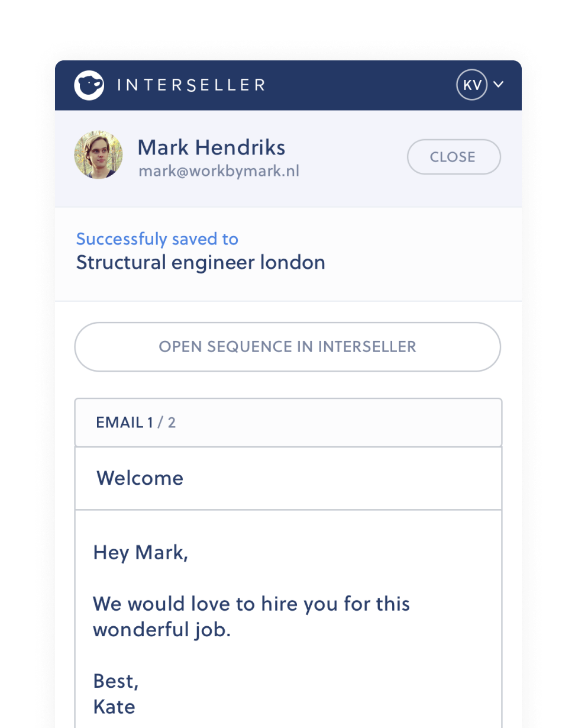Open the 'Structural engineer london' sequence name

point(201,262)
